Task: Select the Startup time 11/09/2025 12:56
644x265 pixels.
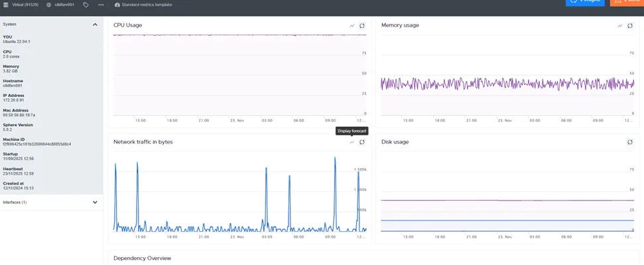Action: tap(18, 159)
